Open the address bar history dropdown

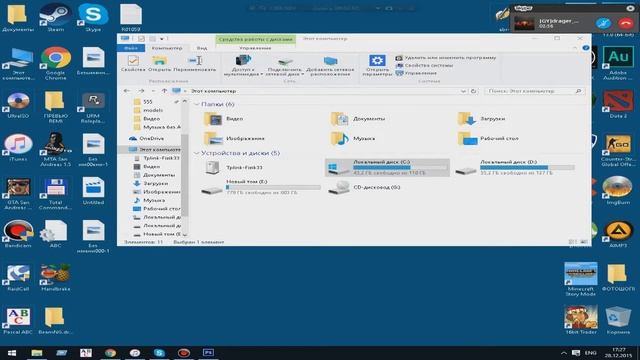(x=463, y=91)
